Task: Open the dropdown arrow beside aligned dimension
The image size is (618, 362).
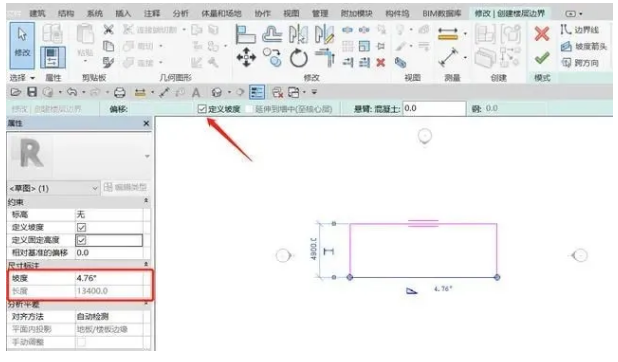Action: [x=465, y=34]
